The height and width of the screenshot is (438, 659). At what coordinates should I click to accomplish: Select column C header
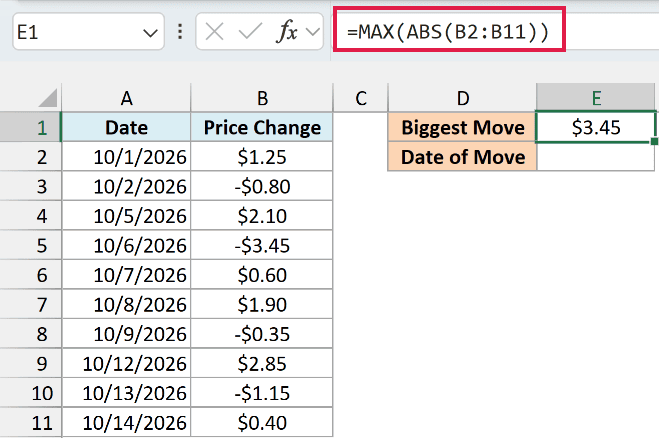[x=361, y=98]
